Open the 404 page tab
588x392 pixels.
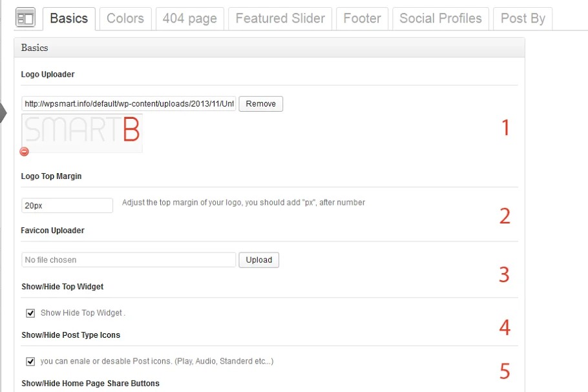tap(190, 19)
